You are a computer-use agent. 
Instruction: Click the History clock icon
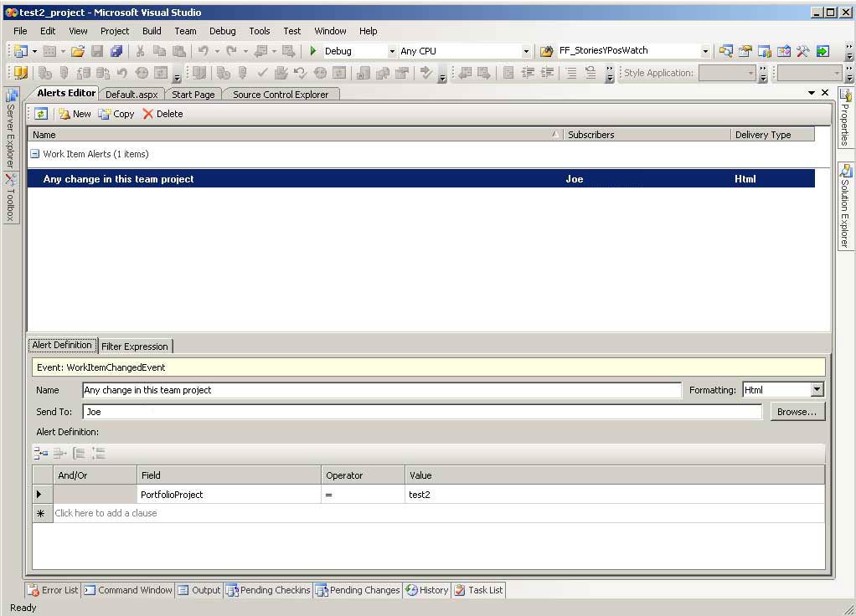click(x=411, y=590)
